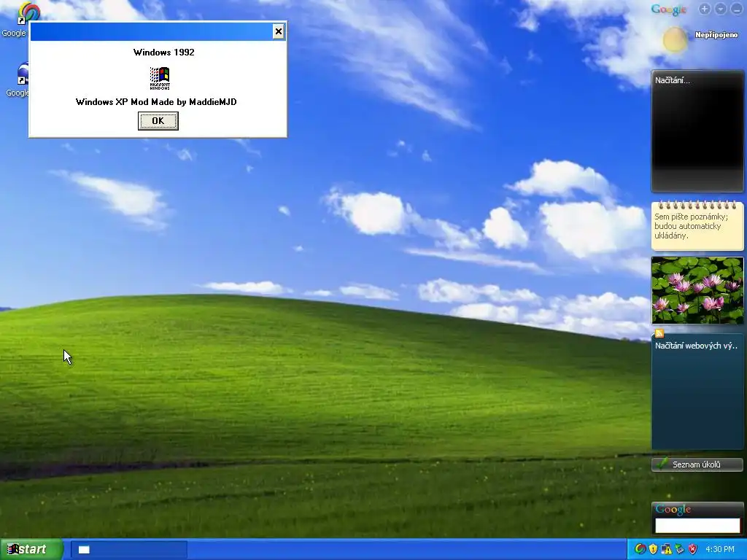The width and height of the screenshot is (747, 560).
Task: Click the green checkmark on Seznam úkolů
Action: pos(661,463)
